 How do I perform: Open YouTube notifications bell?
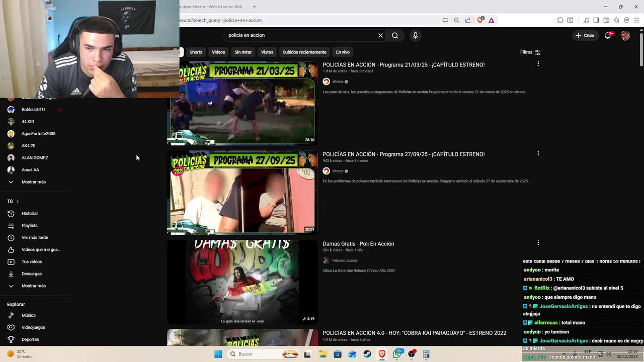pyautogui.click(x=608, y=35)
